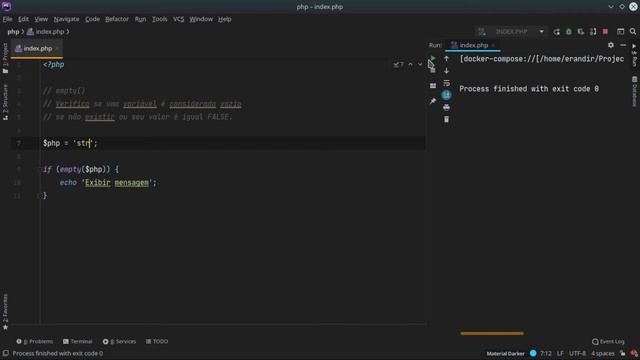The height and width of the screenshot is (360, 640).
Task: Click the blue theme color circle
Action: [x=533, y=353]
